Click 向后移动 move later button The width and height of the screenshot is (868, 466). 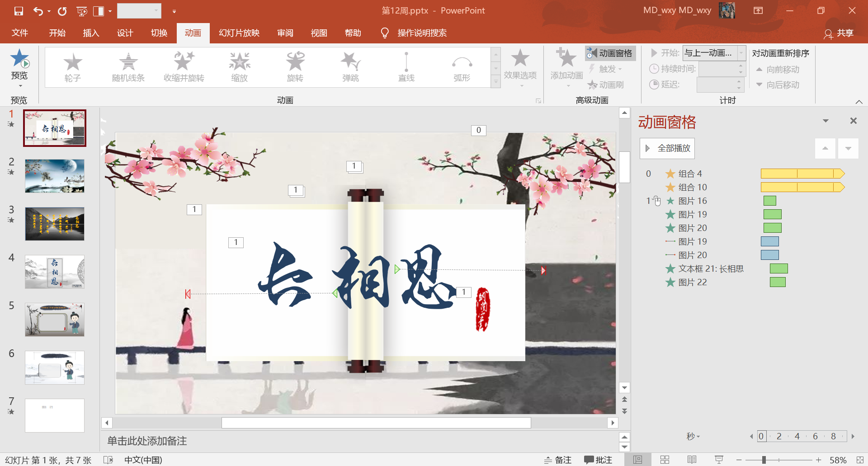click(x=778, y=85)
